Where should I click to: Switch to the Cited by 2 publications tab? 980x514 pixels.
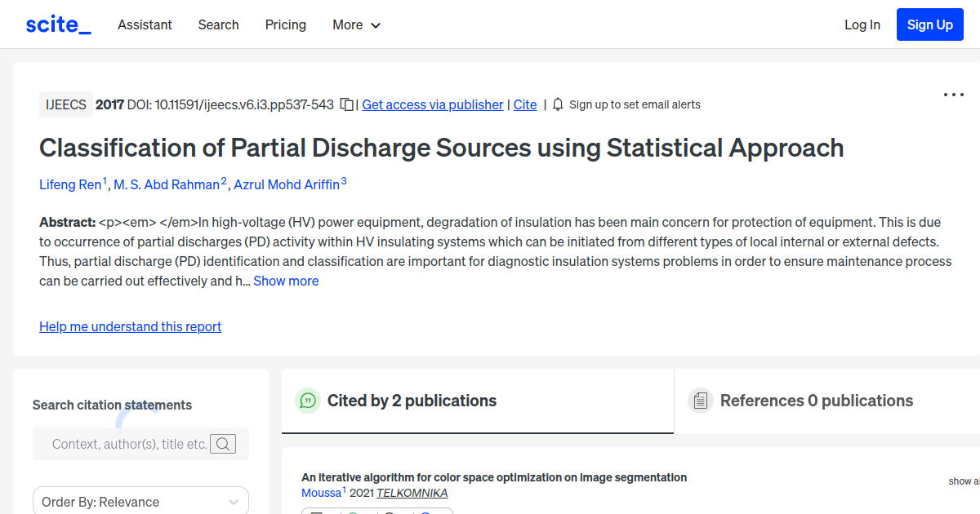411,401
